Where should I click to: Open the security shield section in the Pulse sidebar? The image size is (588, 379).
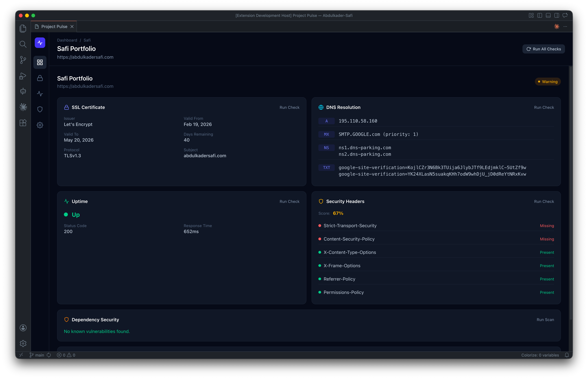pos(40,109)
